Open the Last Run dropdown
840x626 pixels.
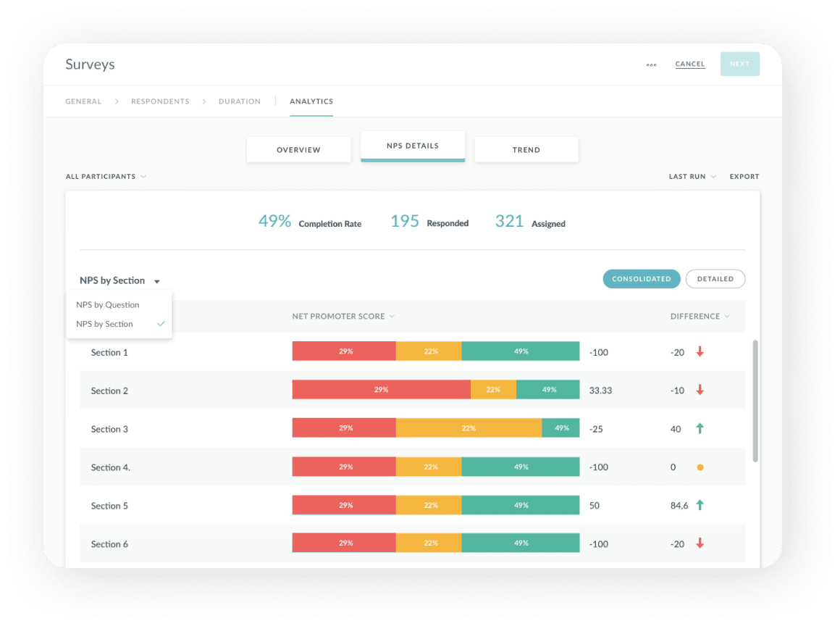[x=692, y=177]
